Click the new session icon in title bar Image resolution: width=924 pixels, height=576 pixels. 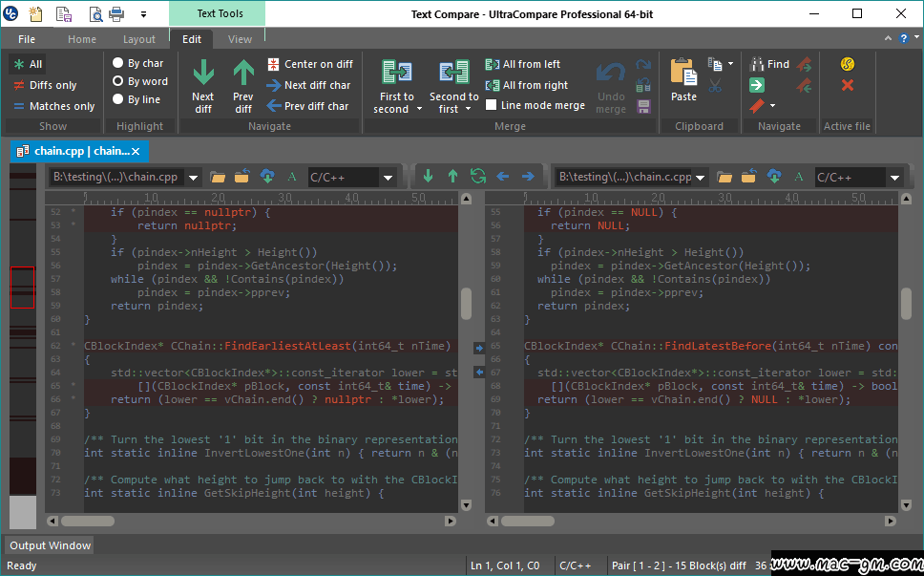(34, 13)
